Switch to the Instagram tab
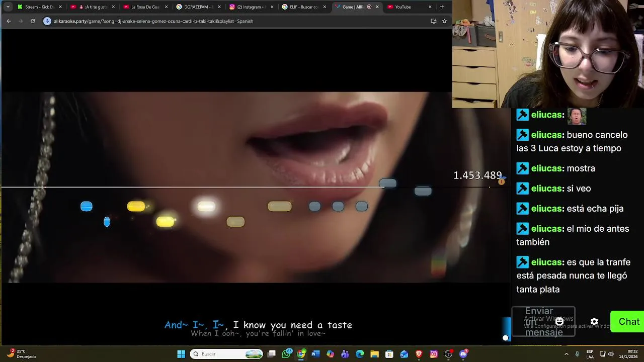This screenshot has width=644, height=362. click(x=251, y=7)
